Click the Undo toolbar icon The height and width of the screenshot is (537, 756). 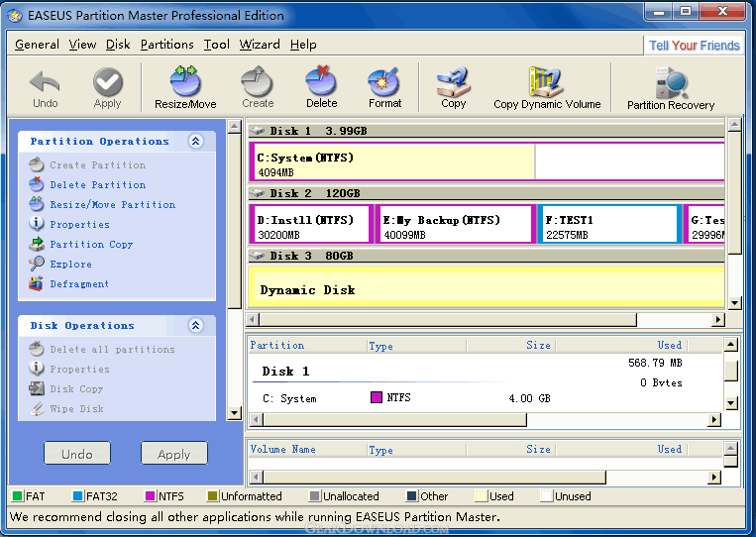45,82
